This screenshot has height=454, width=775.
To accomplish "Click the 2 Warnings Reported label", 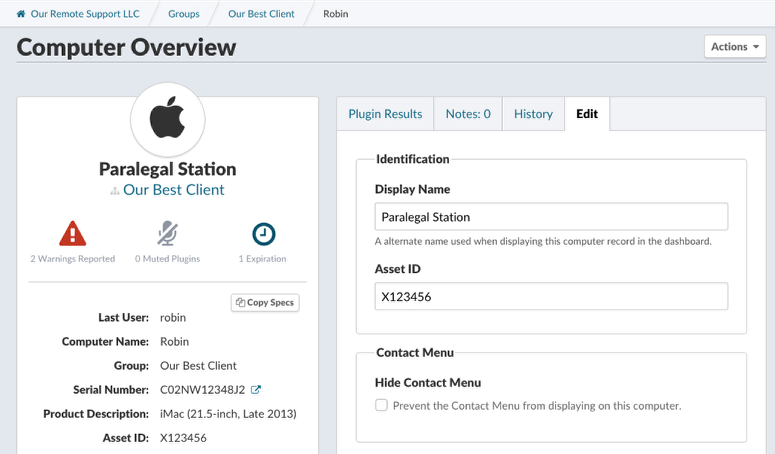I will pyautogui.click(x=73, y=258).
